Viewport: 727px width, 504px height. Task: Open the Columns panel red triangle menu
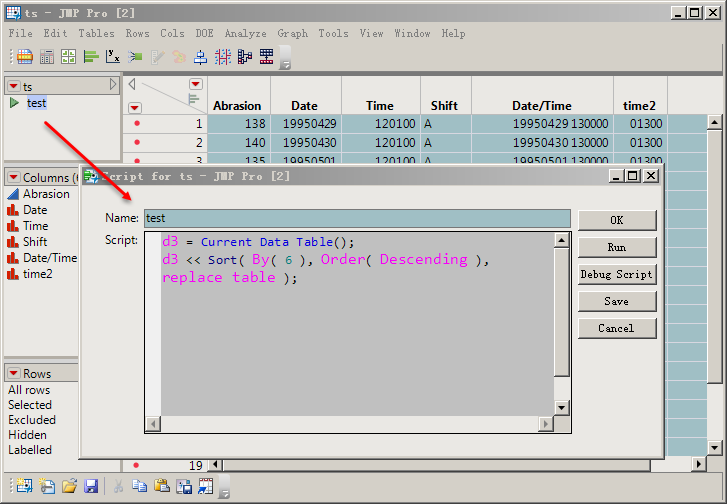click(13, 178)
